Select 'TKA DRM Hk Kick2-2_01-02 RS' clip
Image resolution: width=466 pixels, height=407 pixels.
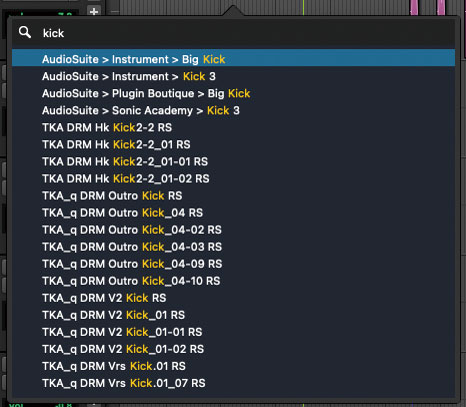[x=233, y=178]
